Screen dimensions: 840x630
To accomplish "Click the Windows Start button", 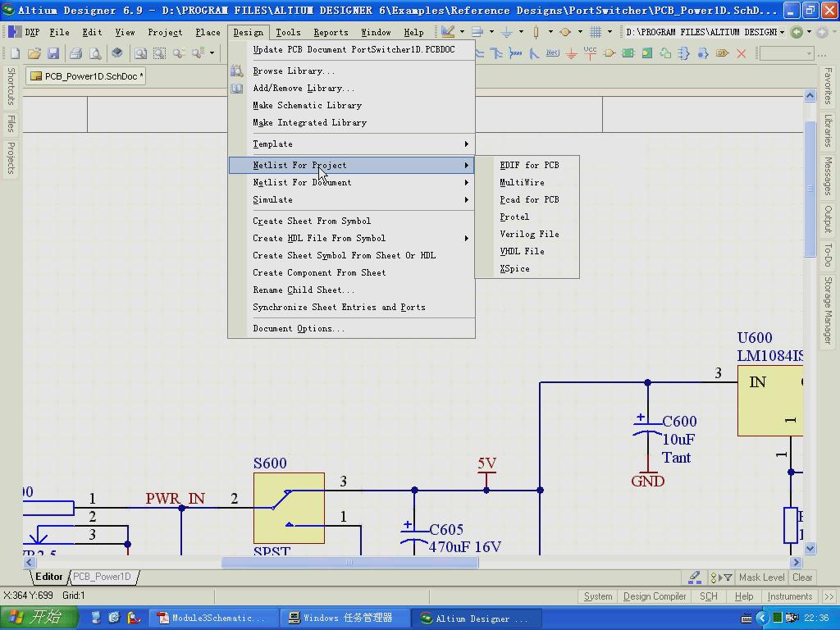I will coord(39,618).
